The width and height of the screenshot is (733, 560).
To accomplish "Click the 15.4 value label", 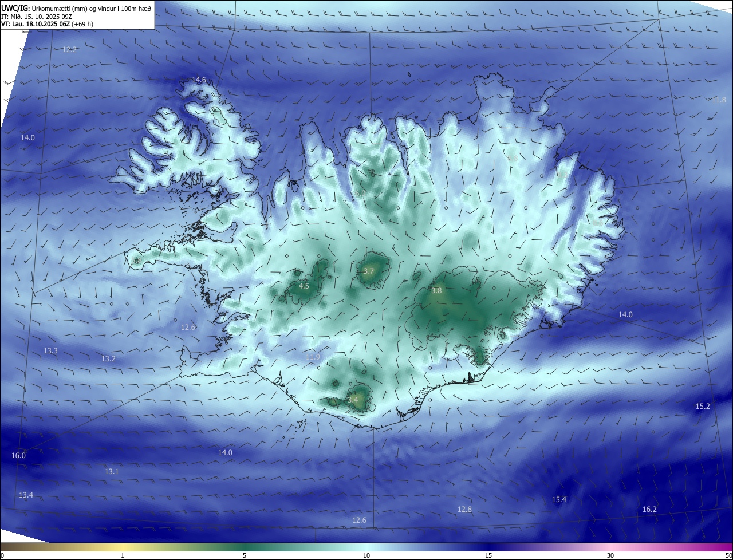I will tap(559, 500).
